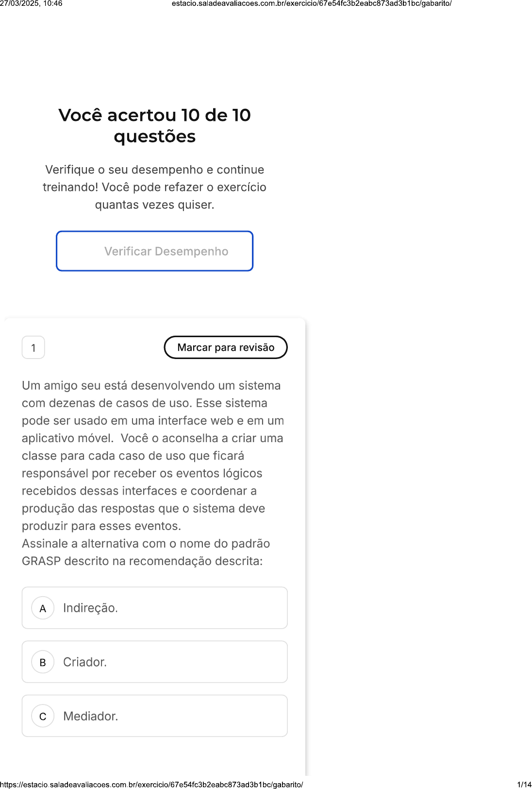This screenshot has width=532, height=789.
Task: Click the page counter 1/14
Action: click(524, 784)
